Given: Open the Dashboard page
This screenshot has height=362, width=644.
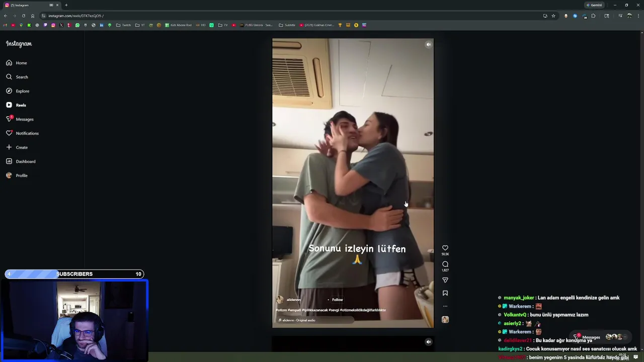Looking at the screenshot, I should click(21, 161).
